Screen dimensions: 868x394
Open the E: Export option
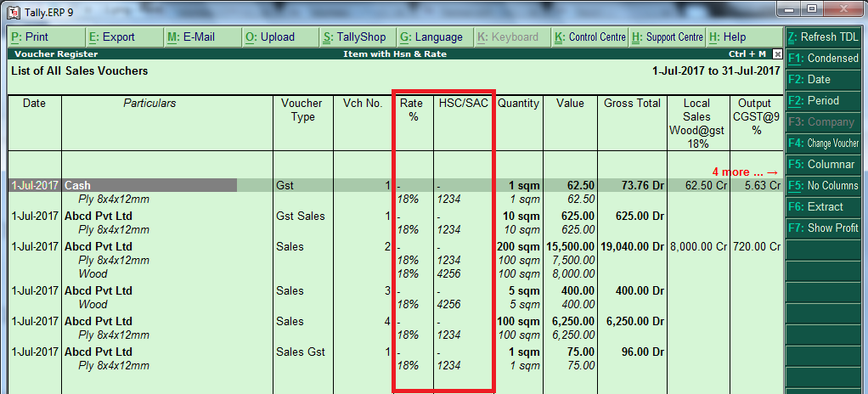125,37
